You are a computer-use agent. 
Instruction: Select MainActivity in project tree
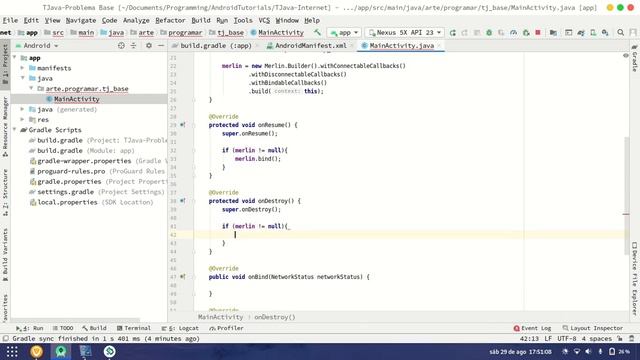(77, 99)
